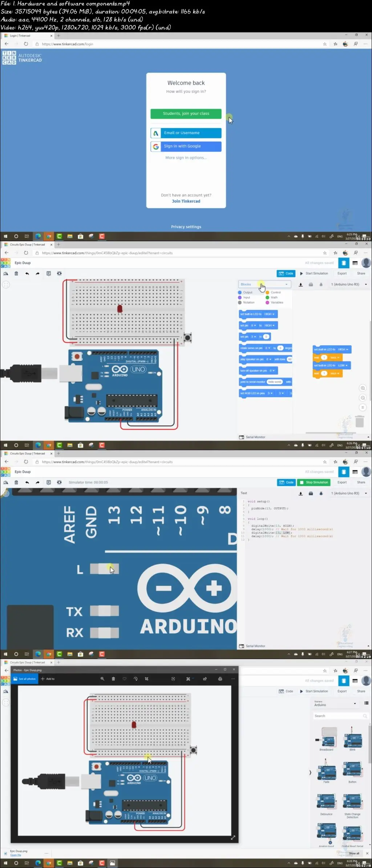Click the Join Tinkercad link
Viewport: 372px width, 868px height.
[x=186, y=201]
